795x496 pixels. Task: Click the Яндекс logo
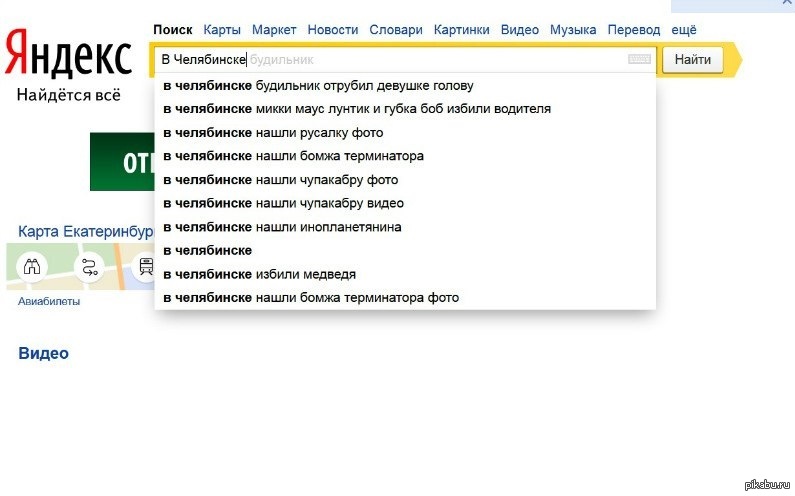[x=68, y=56]
